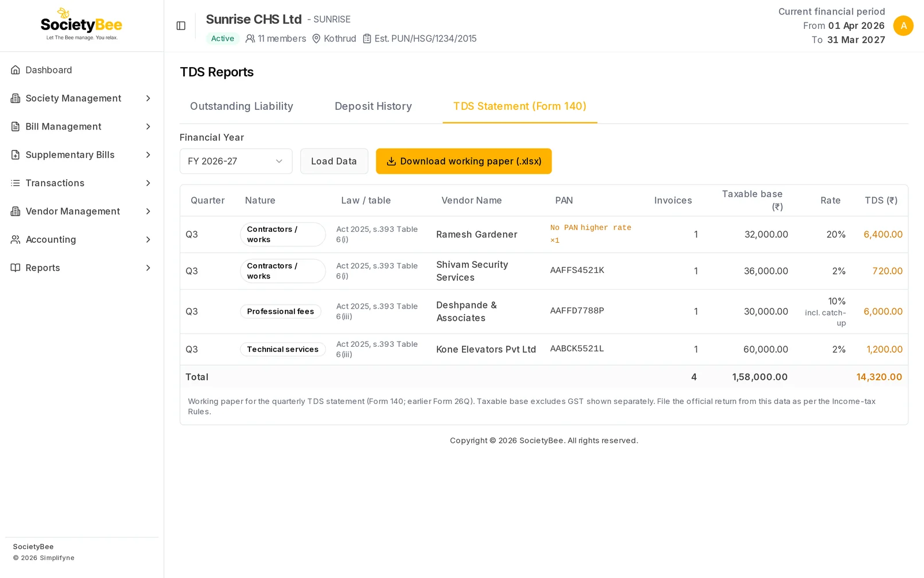Click the Kothrud location pin icon
The image size is (924, 578).
click(x=316, y=39)
